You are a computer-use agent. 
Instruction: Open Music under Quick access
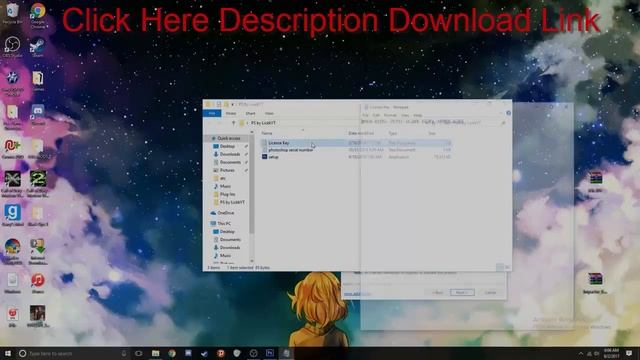click(x=225, y=186)
